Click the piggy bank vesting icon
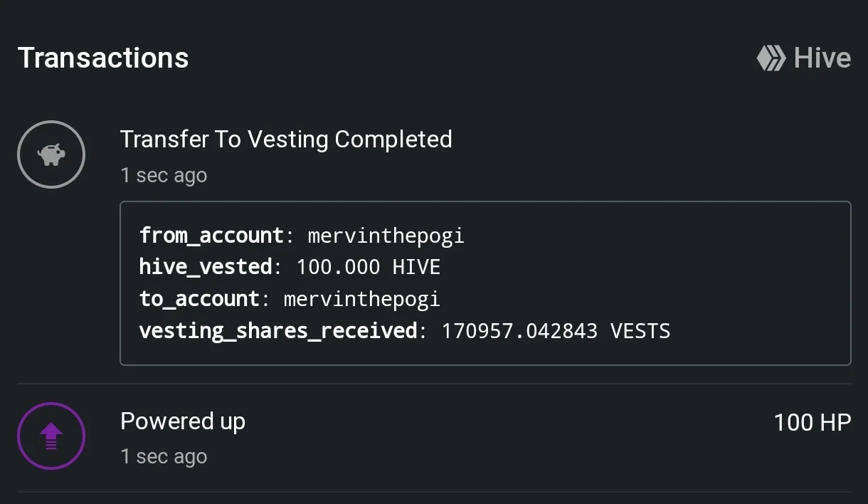 [x=51, y=154]
